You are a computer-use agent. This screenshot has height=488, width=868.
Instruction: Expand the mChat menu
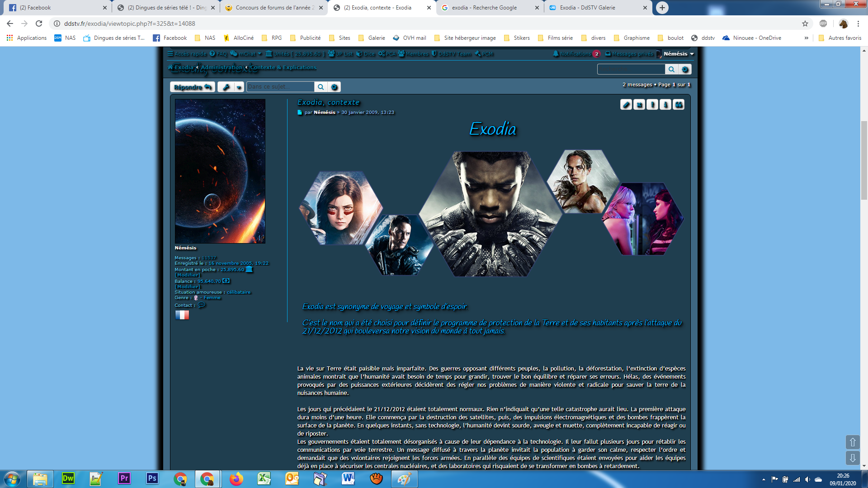pyautogui.click(x=246, y=54)
